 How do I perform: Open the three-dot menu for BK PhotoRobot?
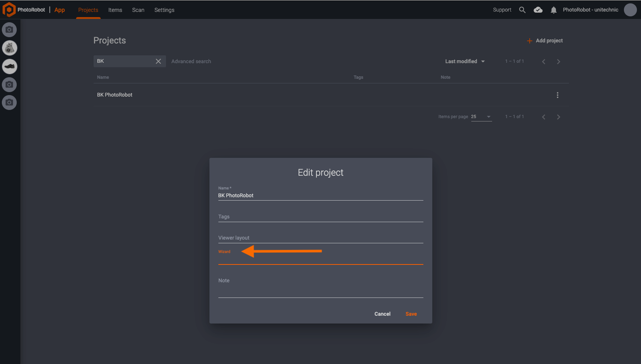point(557,95)
